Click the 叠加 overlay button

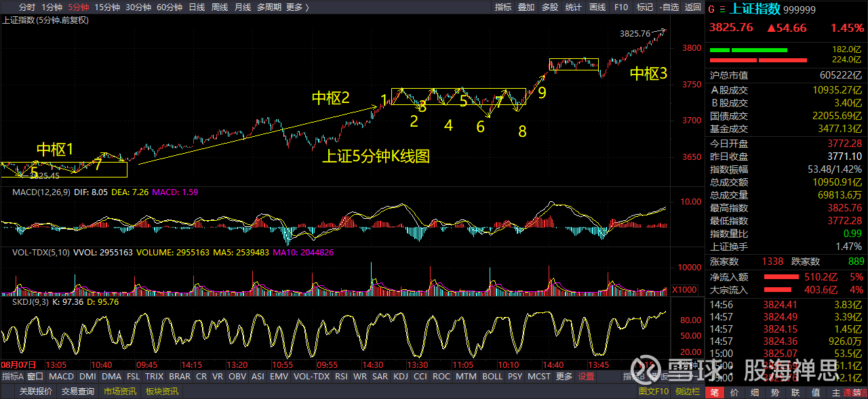[526, 7]
